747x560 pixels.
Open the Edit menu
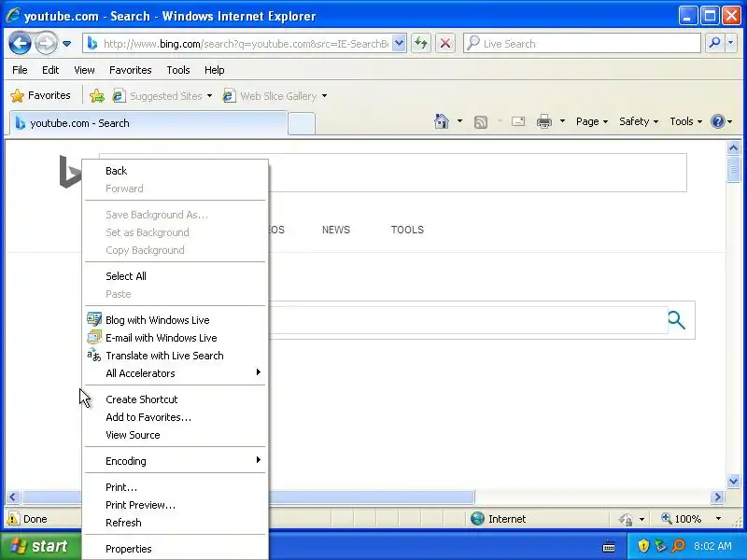pos(50,70)
